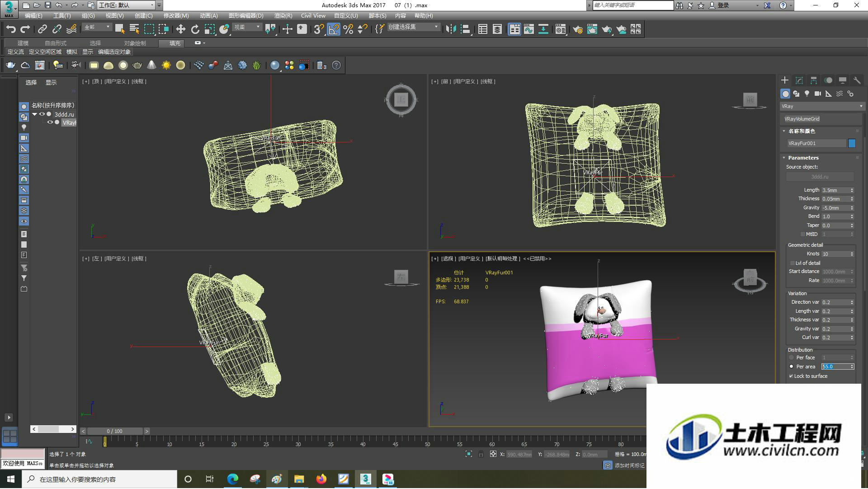Click the 模拟 ribbon button

(72, 52)
